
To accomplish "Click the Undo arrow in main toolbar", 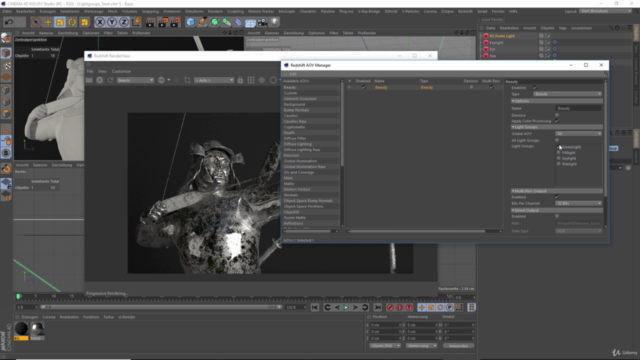I will (x=9, y=22).
